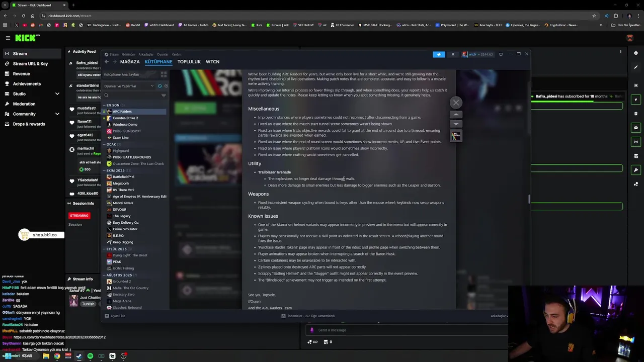
Task: Click Oyun Ekle add game button
Action: point(115,316)
